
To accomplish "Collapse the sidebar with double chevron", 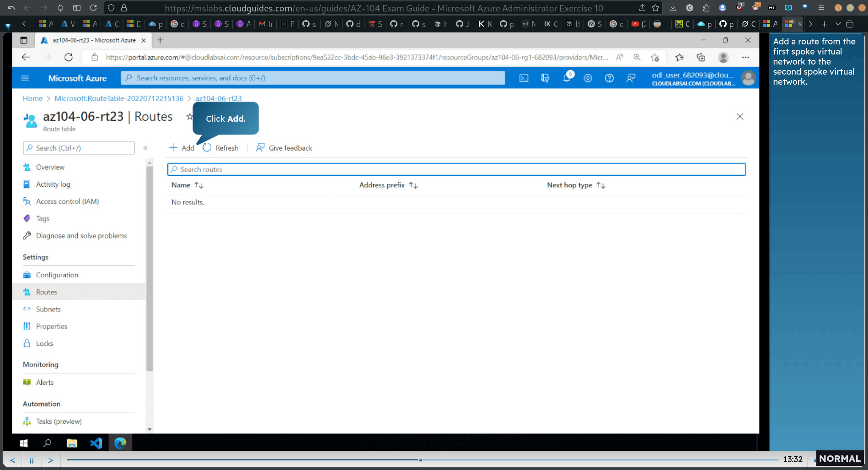I will [x=145, y=148].
